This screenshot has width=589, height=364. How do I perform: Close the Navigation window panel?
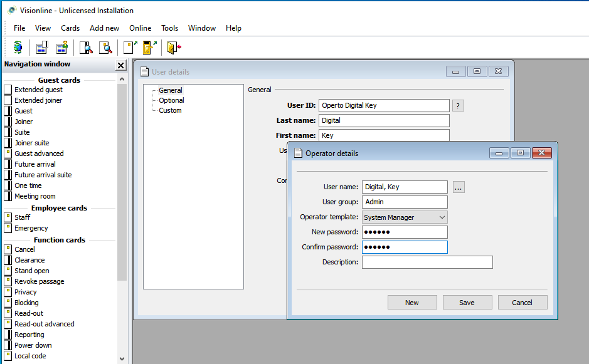tap(121, 66)
